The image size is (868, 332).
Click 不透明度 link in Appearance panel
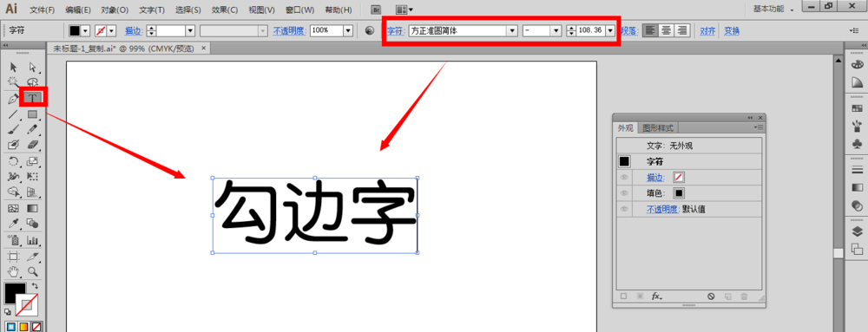point(663,210)
